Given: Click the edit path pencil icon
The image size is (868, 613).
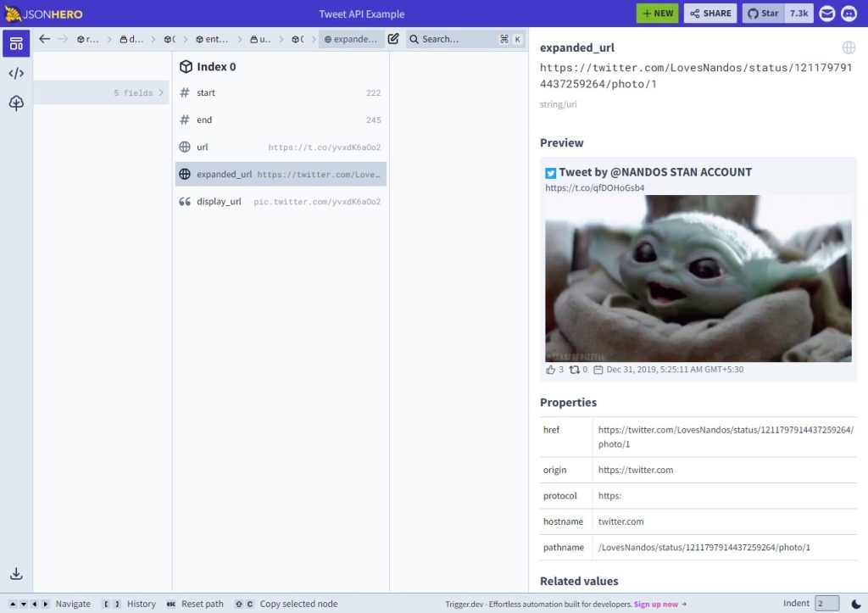Looking at the screenshot, I should click(393, 39).
